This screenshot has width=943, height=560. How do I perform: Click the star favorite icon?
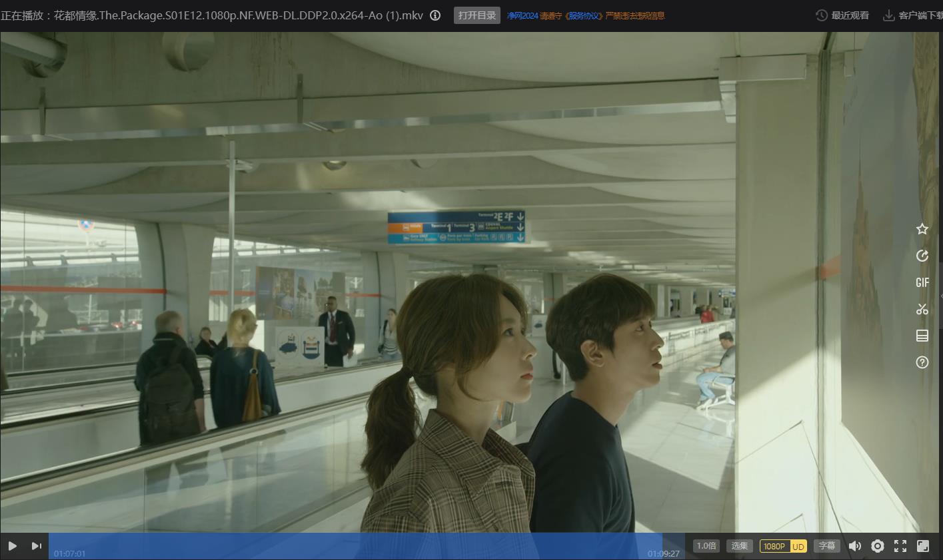[x=922, y=229]
